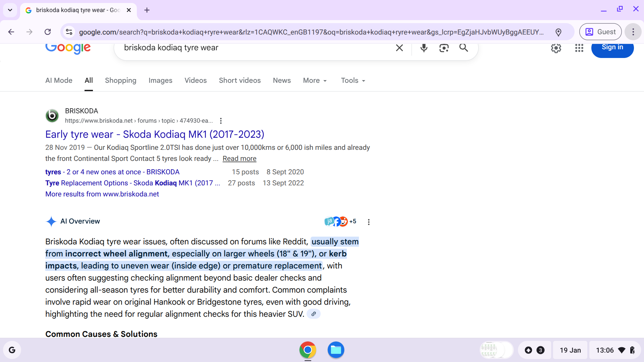644x362 pixels.
Task: Open Files app from the shelf
Action: coord(335,350)
